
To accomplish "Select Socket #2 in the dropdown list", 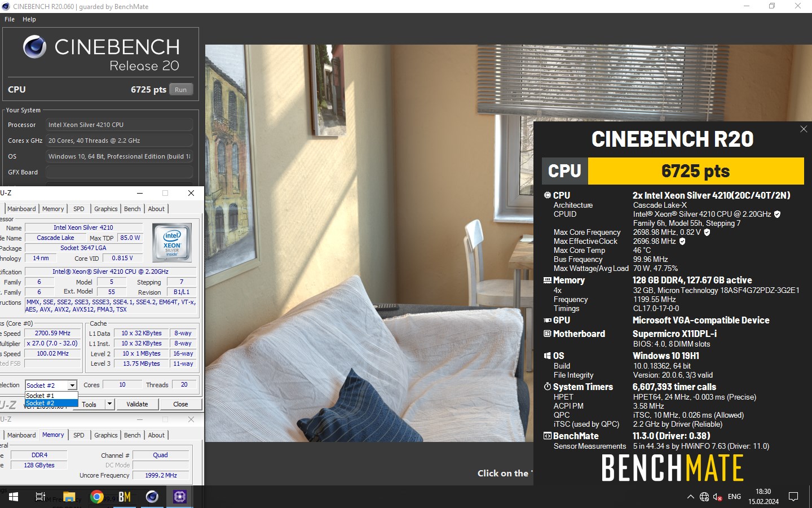I will tap(51, 403).
